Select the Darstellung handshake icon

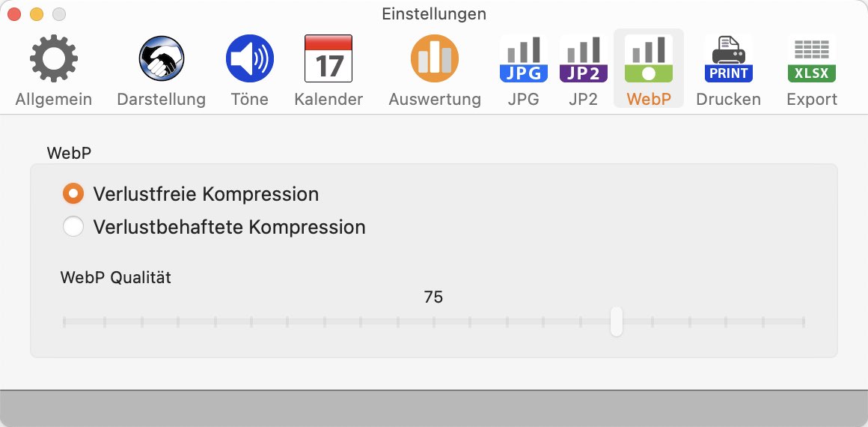[161, 58]
